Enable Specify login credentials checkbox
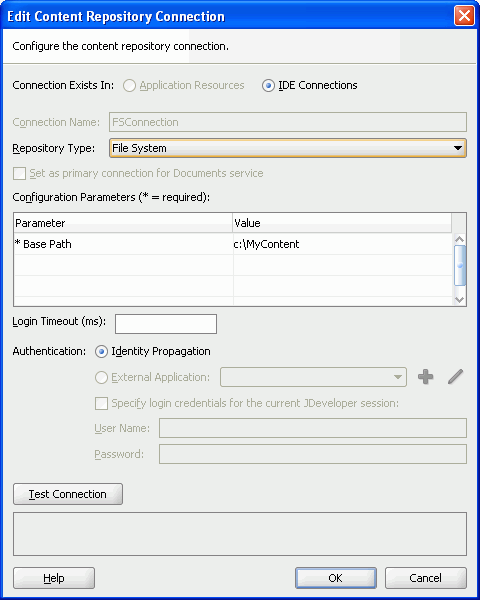This screenshot has width=480, height=600. 101,403
